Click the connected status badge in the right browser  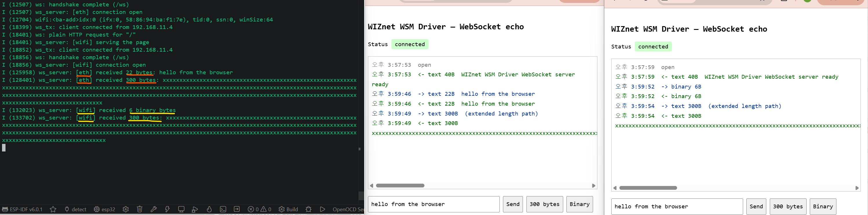653,47
